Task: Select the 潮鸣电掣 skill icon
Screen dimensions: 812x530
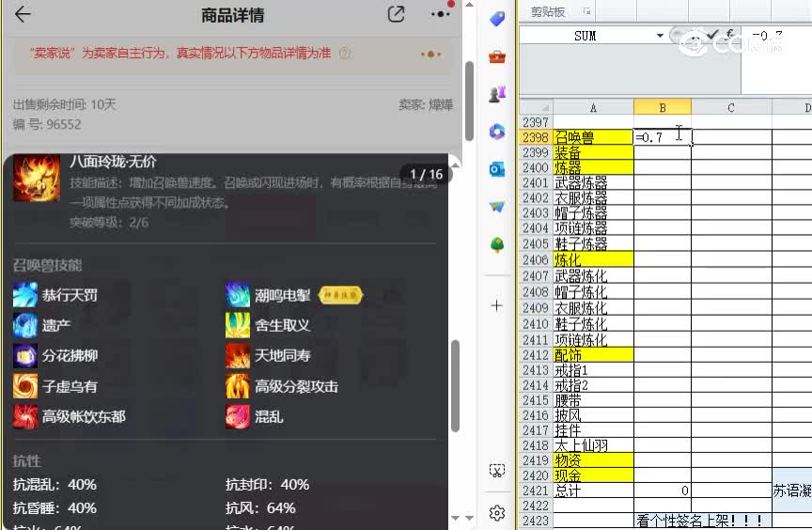Action: click(x=238, y=295)
